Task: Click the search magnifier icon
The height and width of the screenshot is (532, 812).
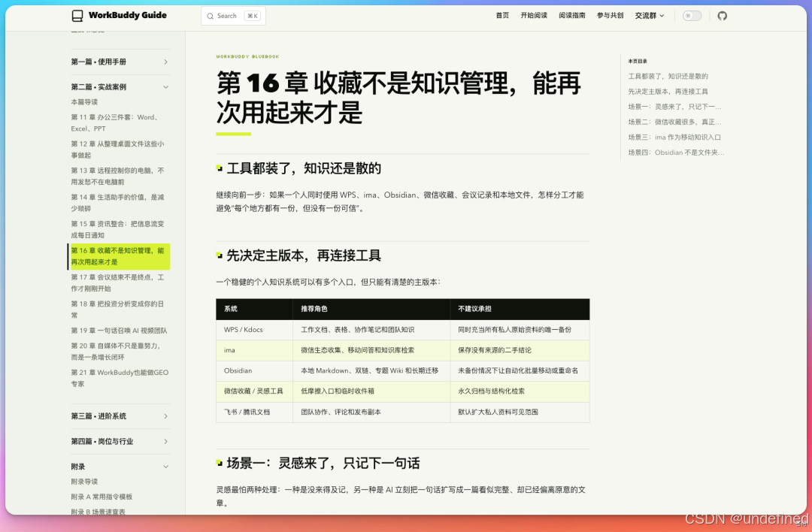Action: (211, 16)
